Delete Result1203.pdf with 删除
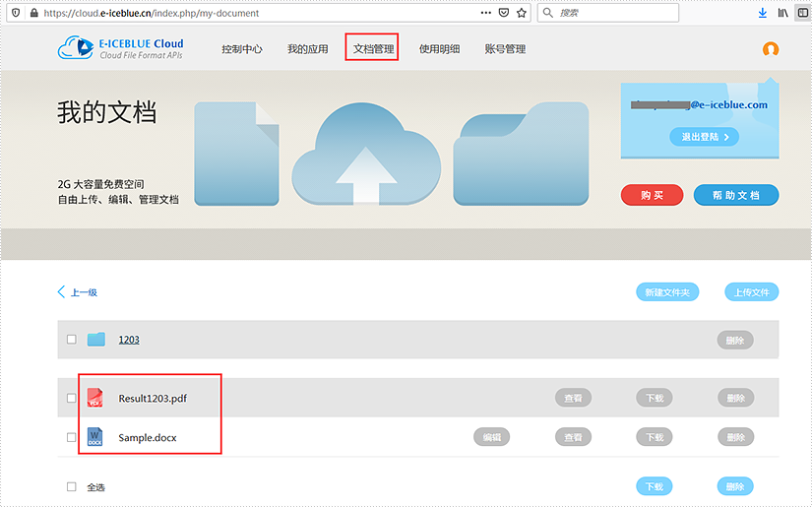Screen dimensions: 812x507 pyautogui.click(x=736, y=398)
